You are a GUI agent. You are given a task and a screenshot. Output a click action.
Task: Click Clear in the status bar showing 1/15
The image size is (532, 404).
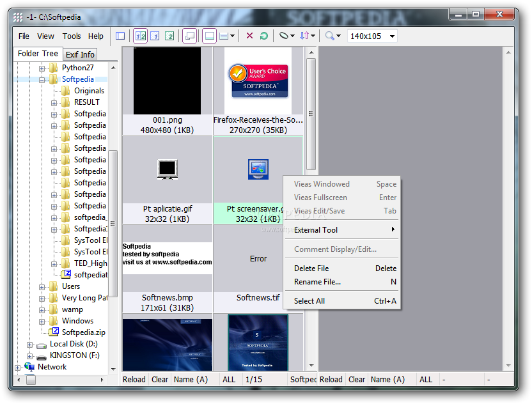[160, 379]
